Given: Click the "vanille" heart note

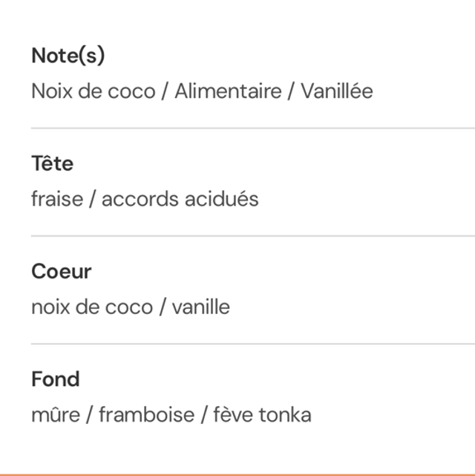Looking at the screenshot, I should [200, 307].
